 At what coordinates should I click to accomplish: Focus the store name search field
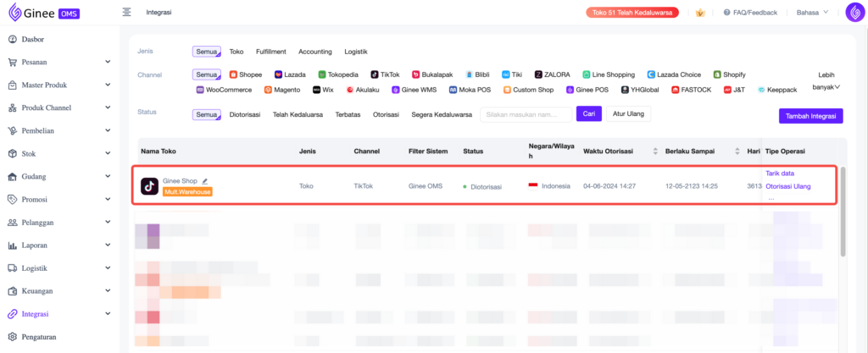coord(526,114)
